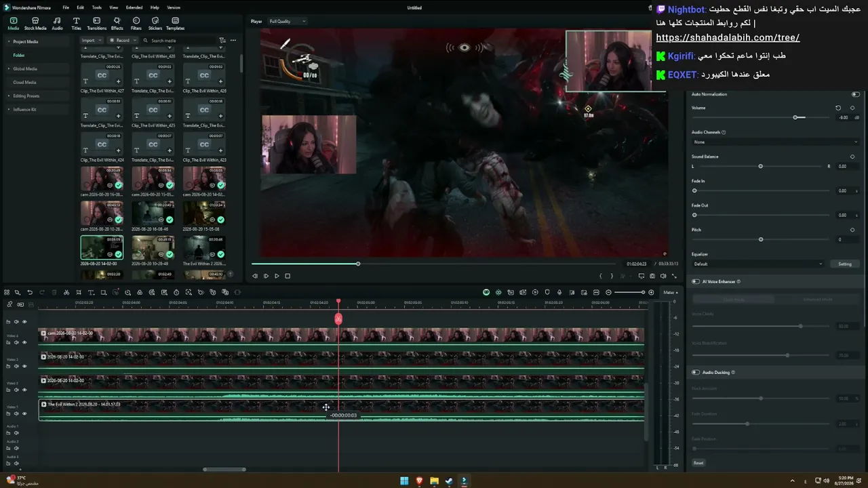Enable the AI Voice Enhancer switch
This screenshot has width=868, height=488.
696,281
